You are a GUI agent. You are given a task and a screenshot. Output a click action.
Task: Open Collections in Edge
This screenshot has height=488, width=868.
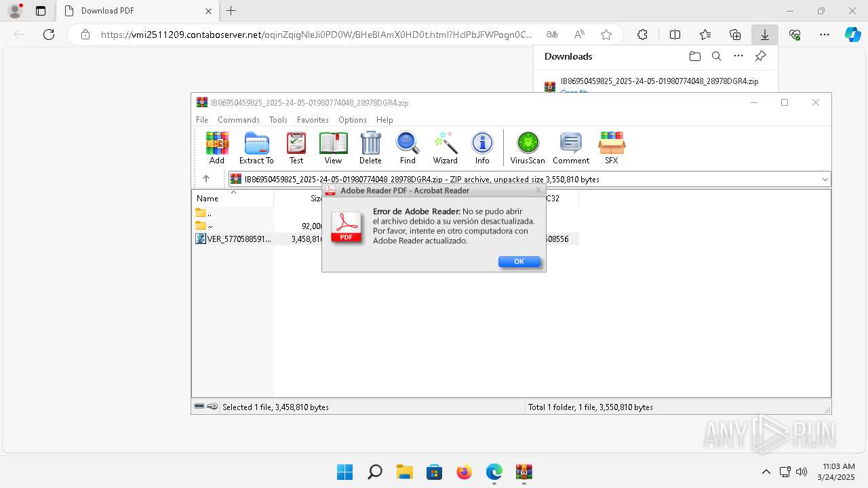click(x=735, y=35)
